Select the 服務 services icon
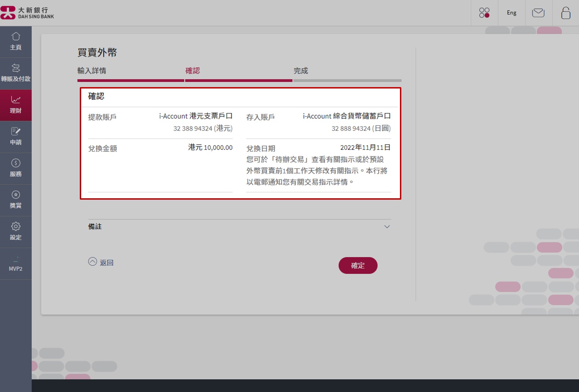Image resolution: width=579 pixels, height=392 pixels. pos(16,168)
